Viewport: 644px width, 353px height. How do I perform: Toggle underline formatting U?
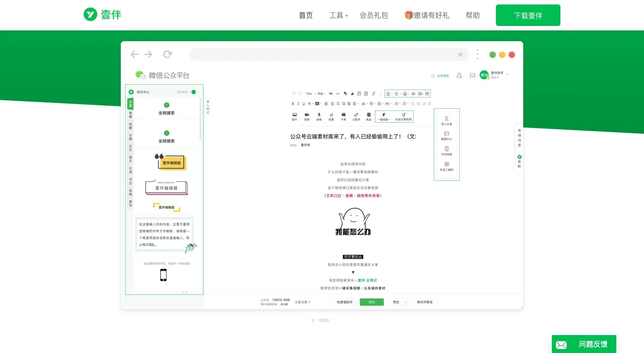[x=304, y=103]
